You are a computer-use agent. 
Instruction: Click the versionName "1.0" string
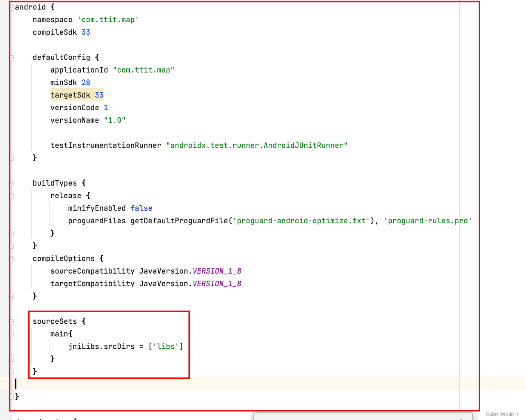114,120
